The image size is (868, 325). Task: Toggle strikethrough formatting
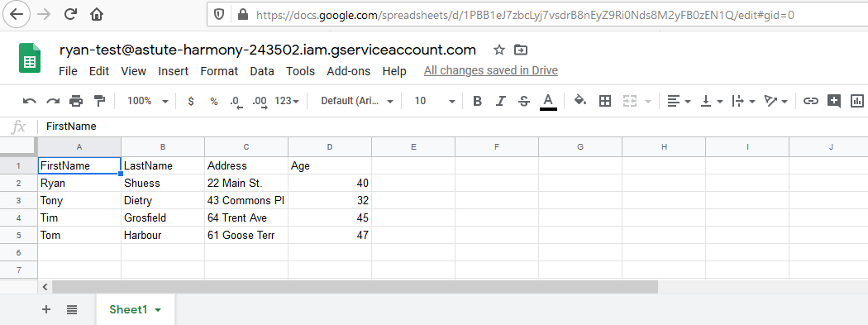(x=523, y=101)
